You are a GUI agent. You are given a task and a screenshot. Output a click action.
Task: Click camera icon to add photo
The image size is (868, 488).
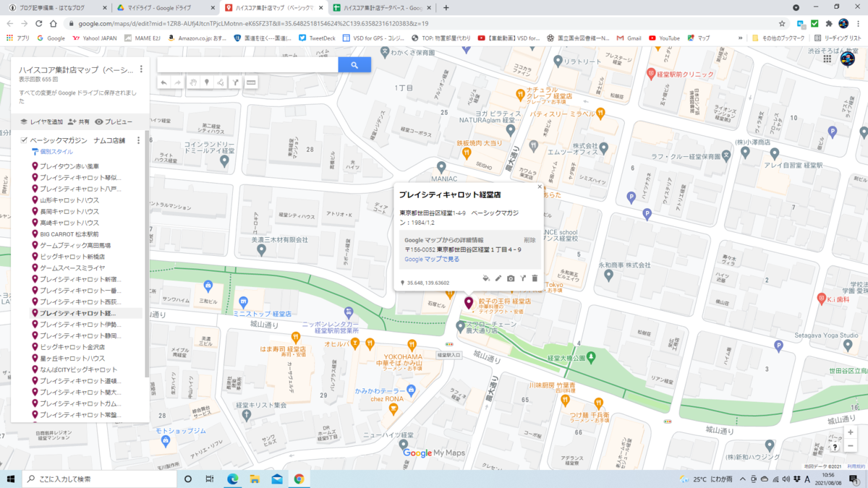[511, 278]
